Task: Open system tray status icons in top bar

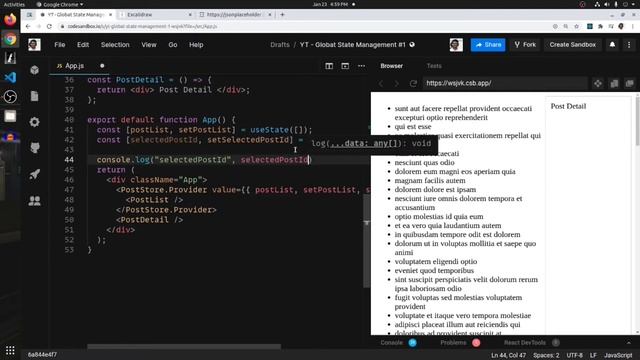Action: coord(615,4)
